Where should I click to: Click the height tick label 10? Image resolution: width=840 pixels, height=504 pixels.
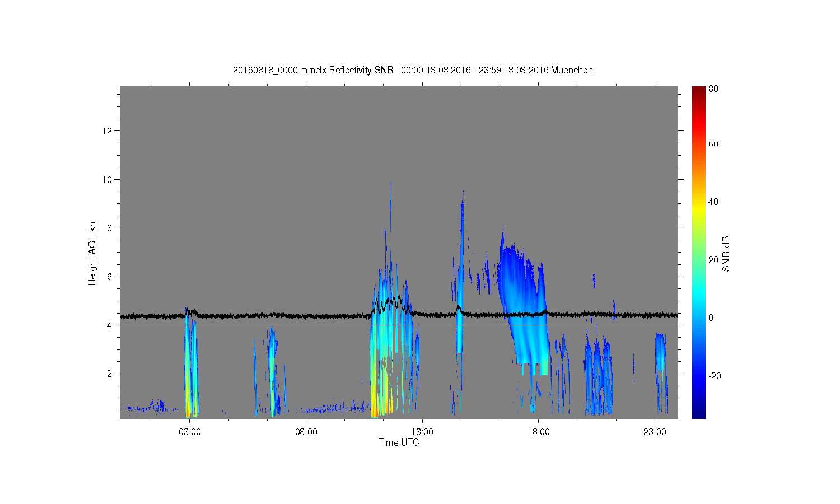(108, 180)
